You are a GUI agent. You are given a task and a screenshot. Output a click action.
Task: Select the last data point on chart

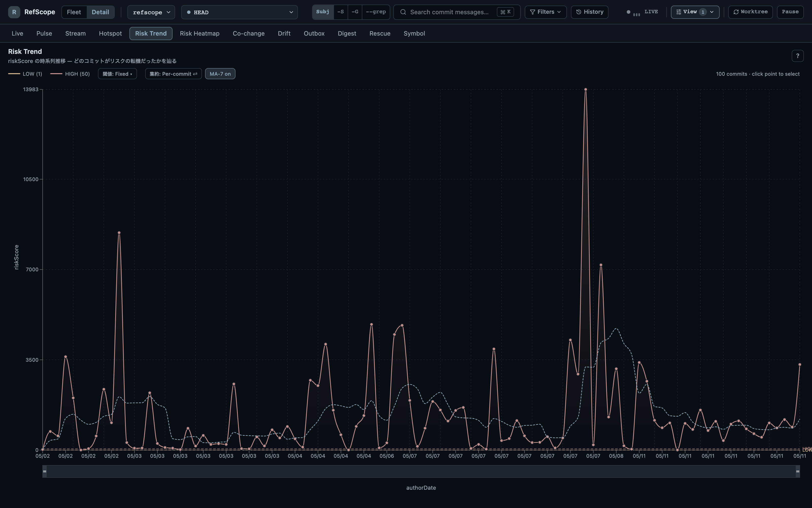point(800,364)
